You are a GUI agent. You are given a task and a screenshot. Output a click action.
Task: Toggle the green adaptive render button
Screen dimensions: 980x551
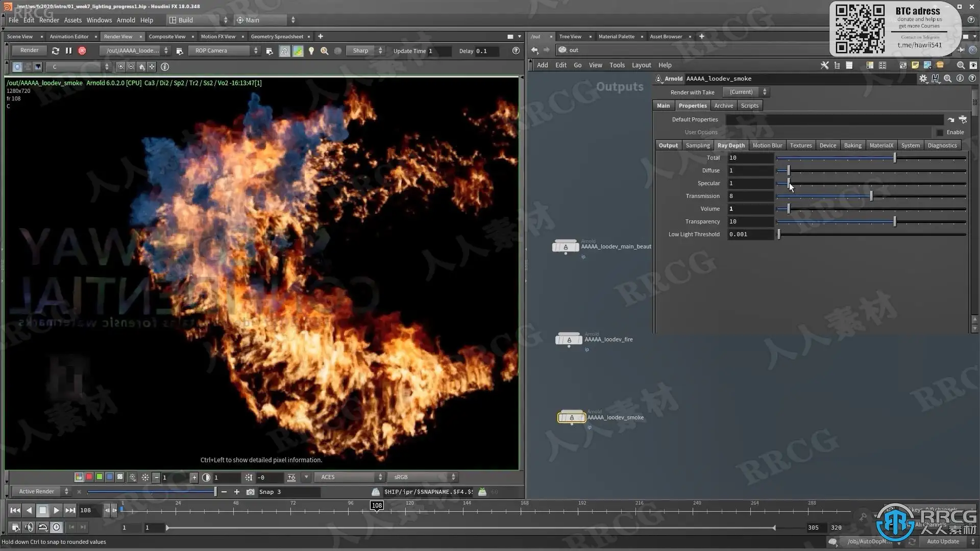[298, 51]
